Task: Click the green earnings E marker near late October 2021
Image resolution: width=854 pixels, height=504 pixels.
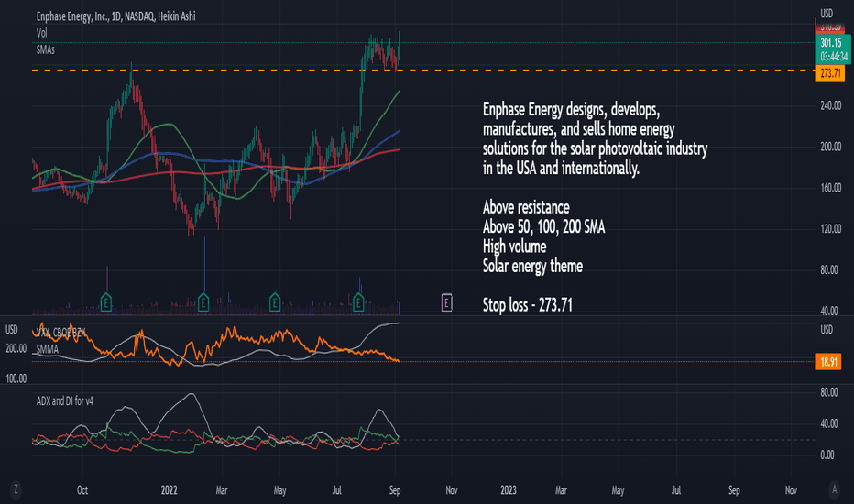Action: click(x=106, y=301)
